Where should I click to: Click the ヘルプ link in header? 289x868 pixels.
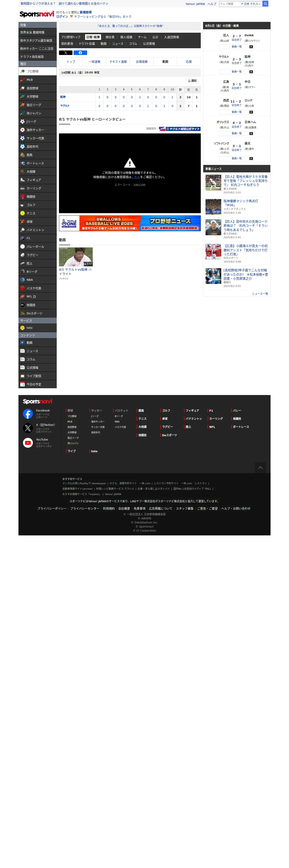(212, 4)
